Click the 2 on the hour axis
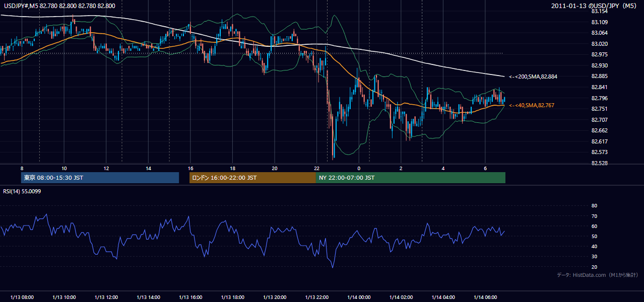Screen dimensions: 644x302 point(401,168)
